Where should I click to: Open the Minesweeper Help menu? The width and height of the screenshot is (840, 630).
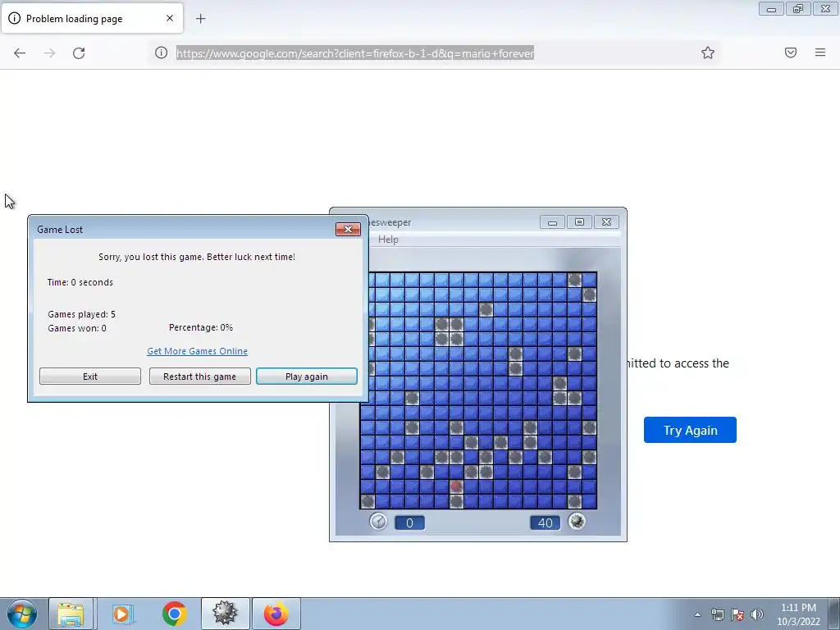pos(388,240)
